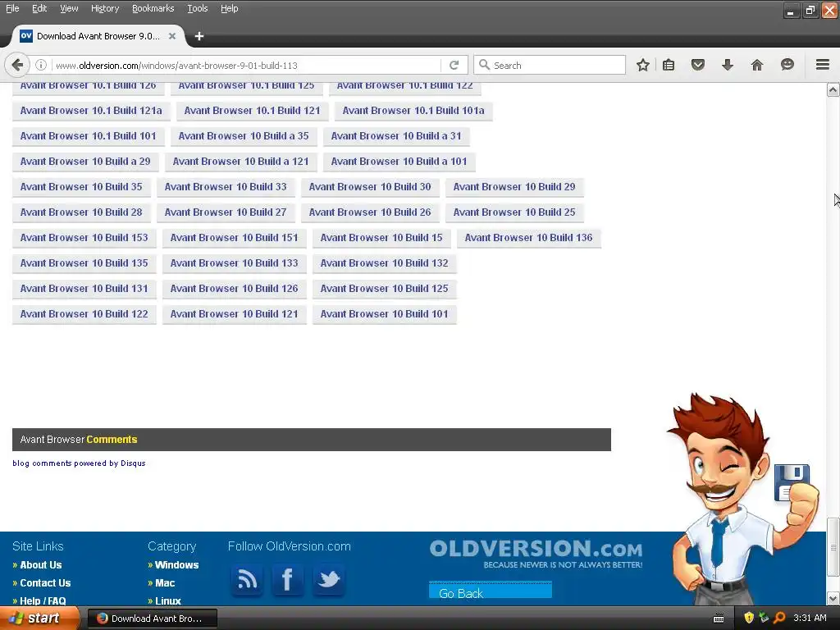Open Avant Browser 10 Build a 31 link
The height and width of the screenshot is (630, 840).
396,136
